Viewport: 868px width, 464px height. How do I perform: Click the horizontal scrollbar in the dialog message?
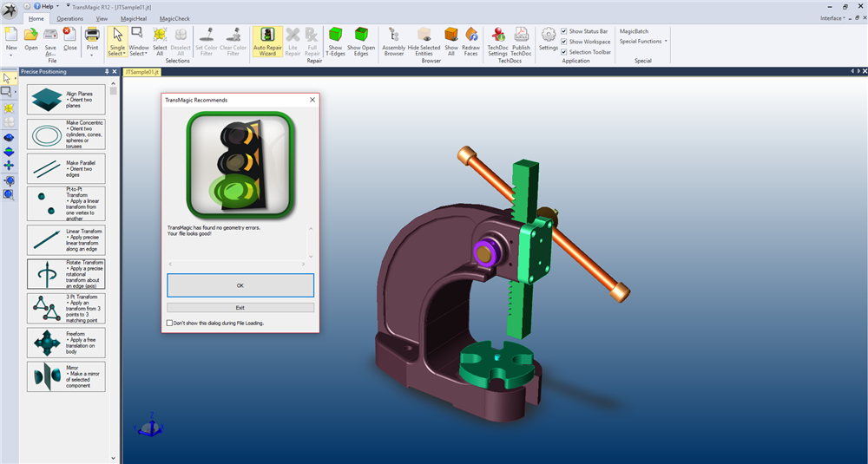240,263
